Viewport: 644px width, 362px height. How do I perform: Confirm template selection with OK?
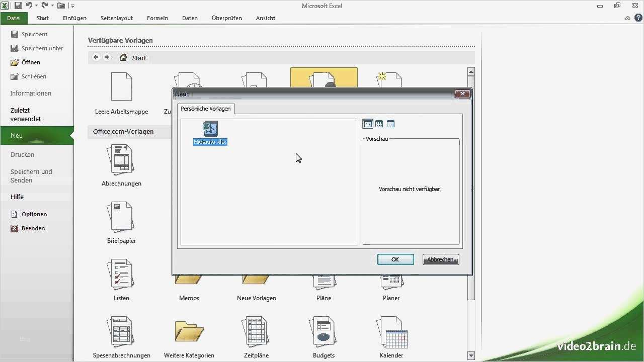point(395,259)
